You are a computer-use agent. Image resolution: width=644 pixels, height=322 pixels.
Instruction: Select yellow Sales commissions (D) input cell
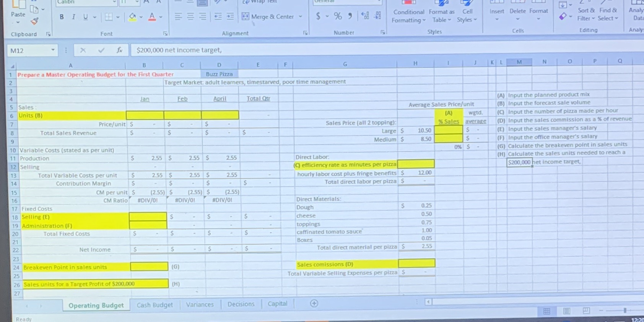416,263
